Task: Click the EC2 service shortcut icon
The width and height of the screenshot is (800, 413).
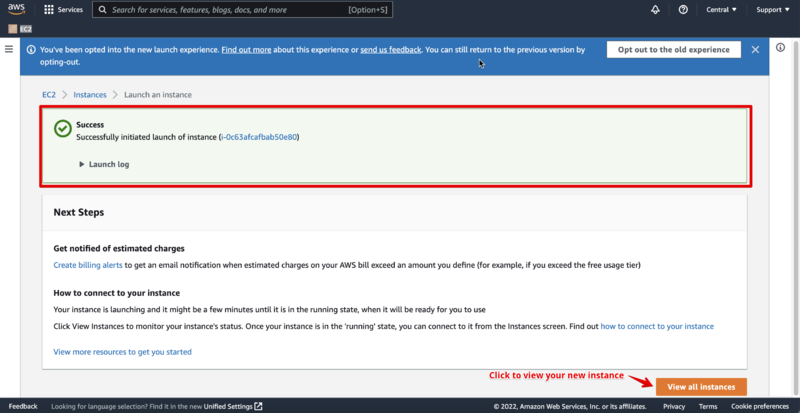Action: click(12, 29)
